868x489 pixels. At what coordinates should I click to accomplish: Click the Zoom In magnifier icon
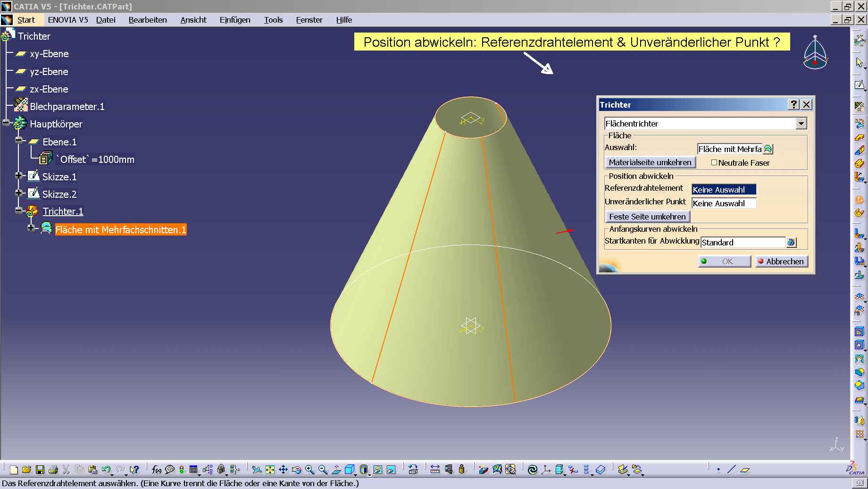[x=309, y=470]
